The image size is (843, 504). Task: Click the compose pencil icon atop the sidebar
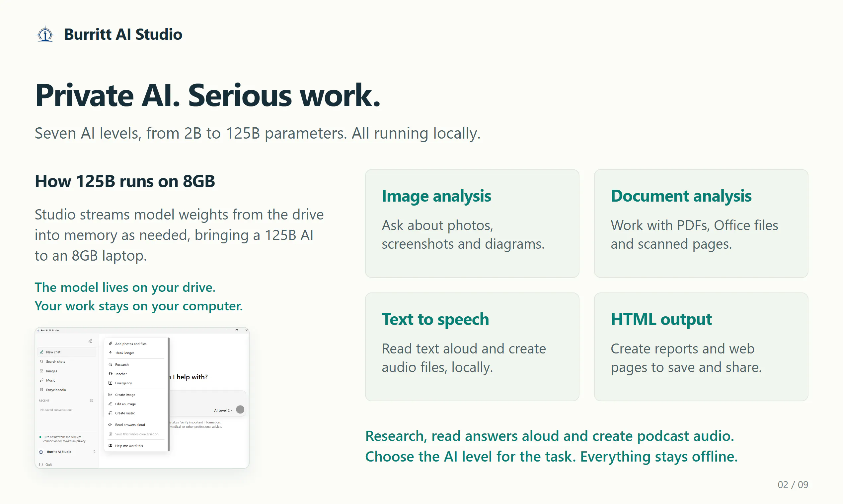tap(90, 341)
